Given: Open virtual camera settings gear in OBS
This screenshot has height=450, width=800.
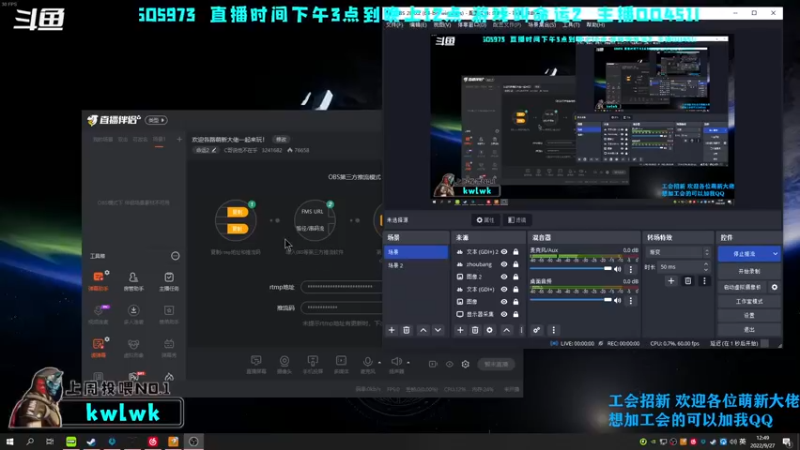Looking at the screenshot, I should pyautogui.click(x=774, y=287).
